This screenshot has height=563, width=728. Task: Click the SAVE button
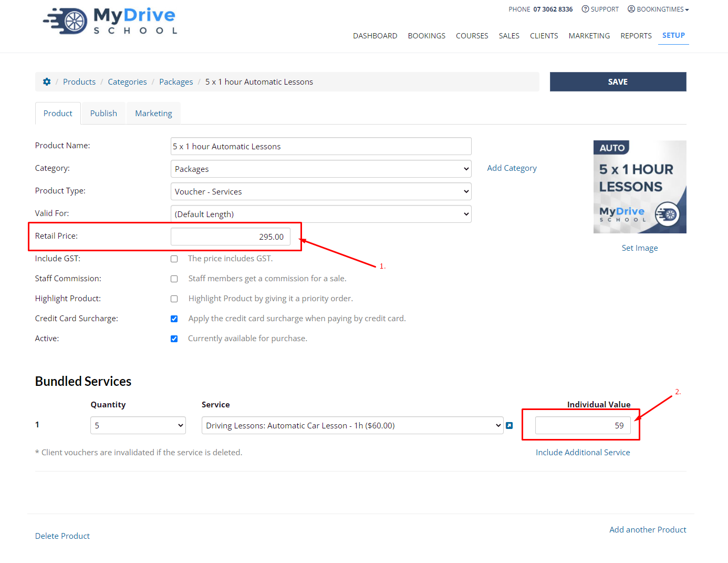tap(618, 81)
